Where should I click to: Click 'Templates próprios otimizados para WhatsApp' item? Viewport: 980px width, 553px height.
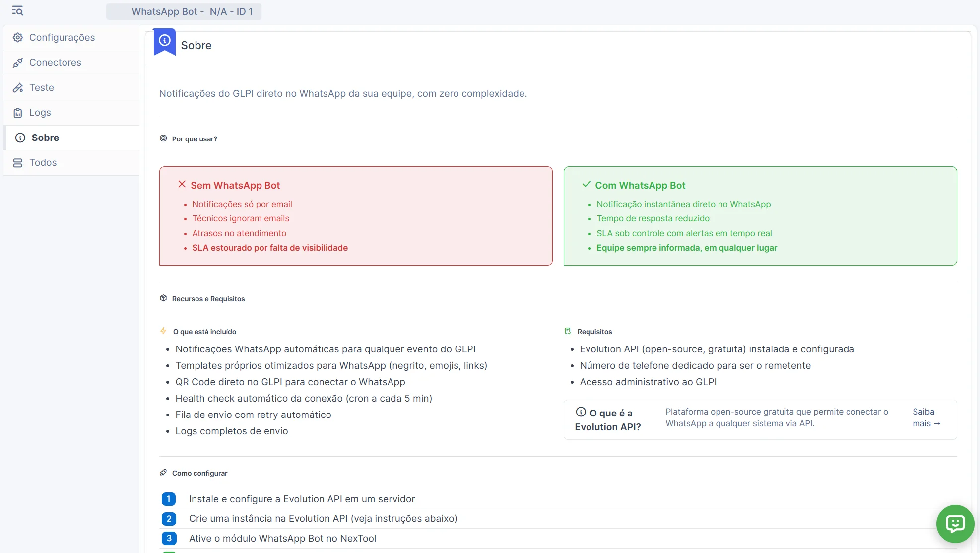[x=331, y=366]
